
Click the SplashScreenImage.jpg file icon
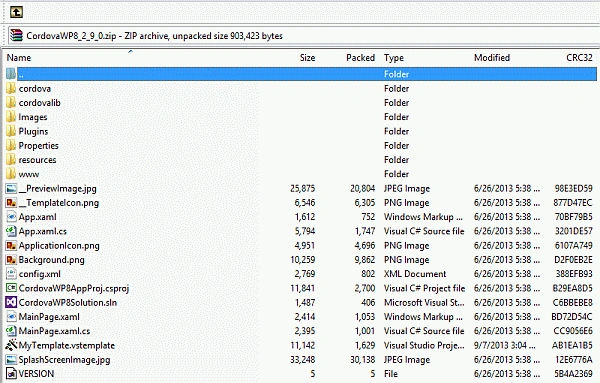11,360
